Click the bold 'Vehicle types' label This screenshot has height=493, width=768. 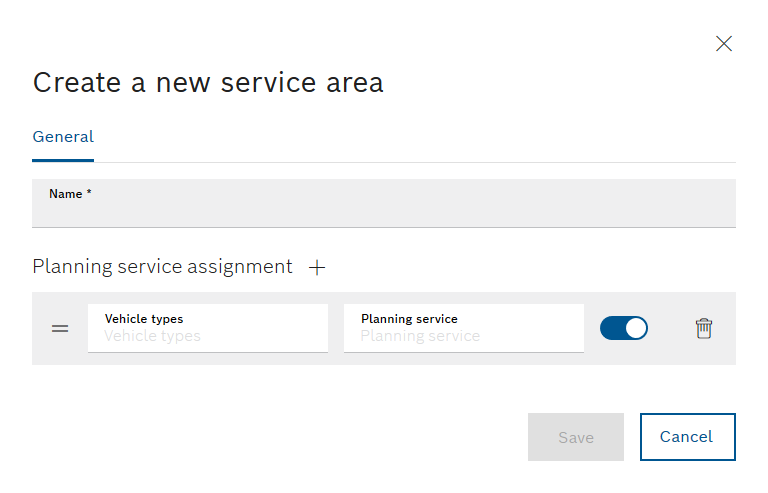click(x=144, y=319)
